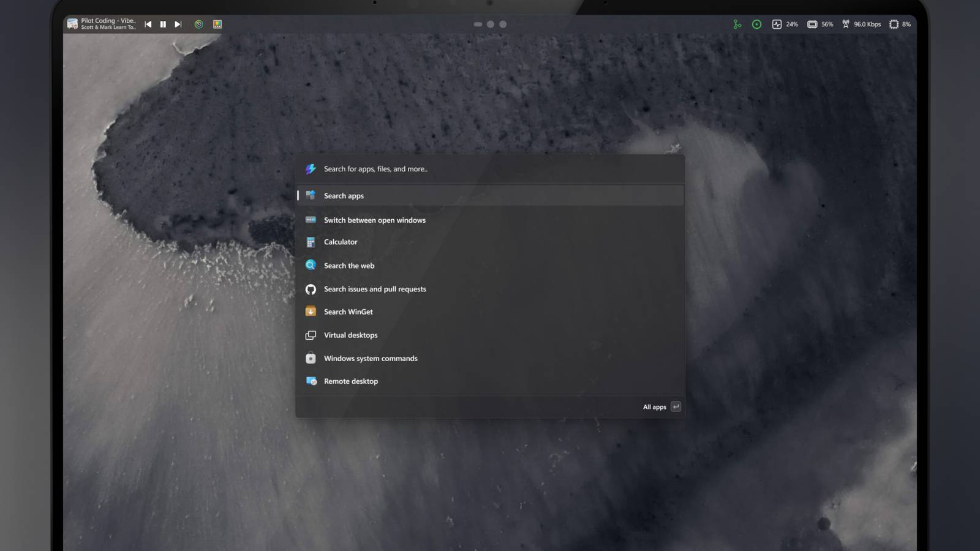Open Search issues and pull requests
This screenshot has height=551, width=980.
[374, 289]
